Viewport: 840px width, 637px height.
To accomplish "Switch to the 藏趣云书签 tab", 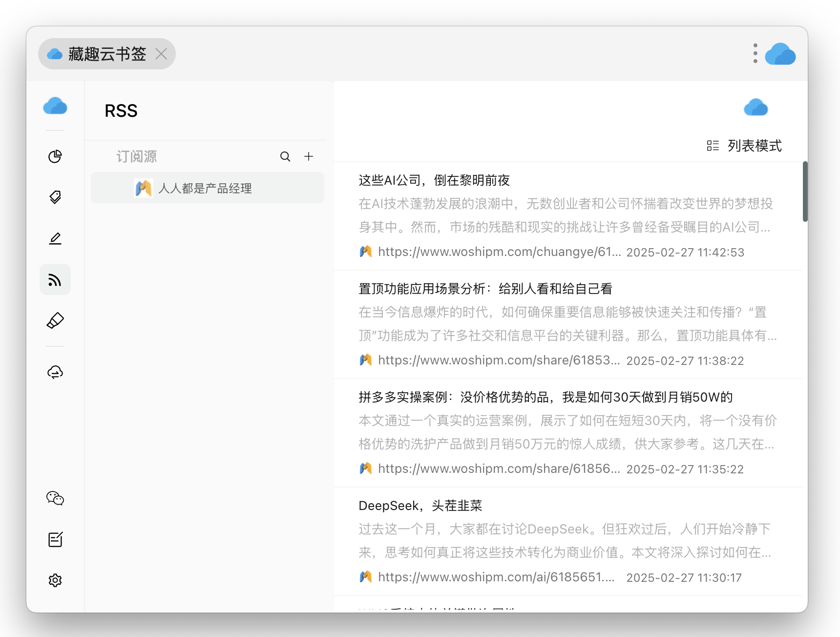I will [106, 54].
